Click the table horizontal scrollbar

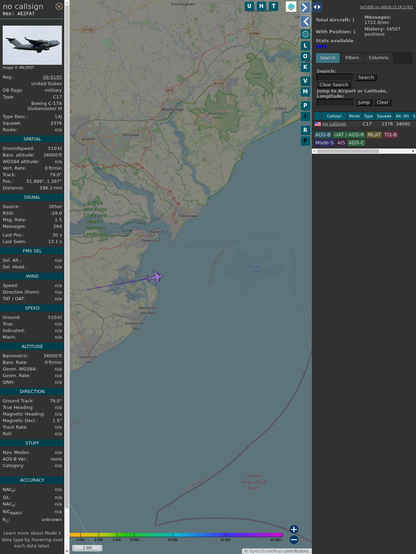[364, 151]
